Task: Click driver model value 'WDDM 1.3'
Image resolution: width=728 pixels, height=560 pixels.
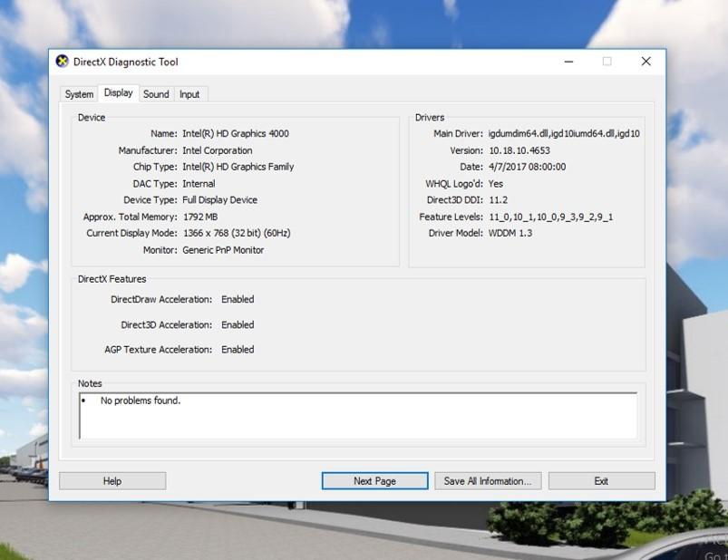Action: pyautogui.click(x=510, y=233)
